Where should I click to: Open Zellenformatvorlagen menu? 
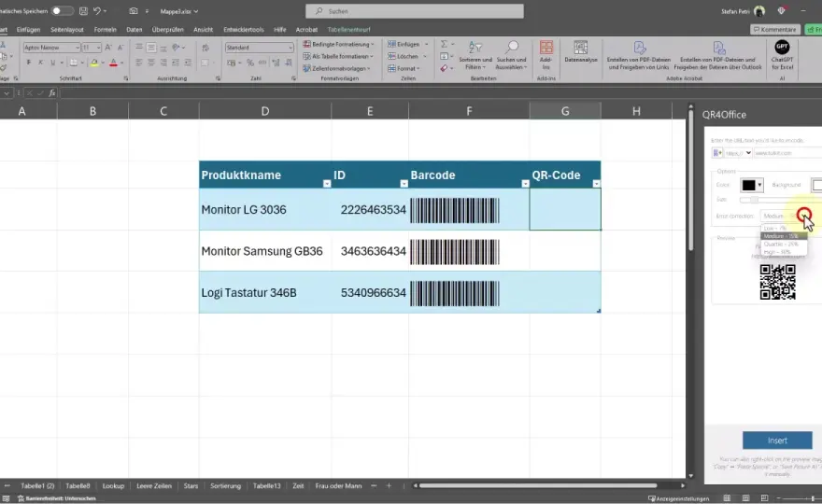click(336, 68)
